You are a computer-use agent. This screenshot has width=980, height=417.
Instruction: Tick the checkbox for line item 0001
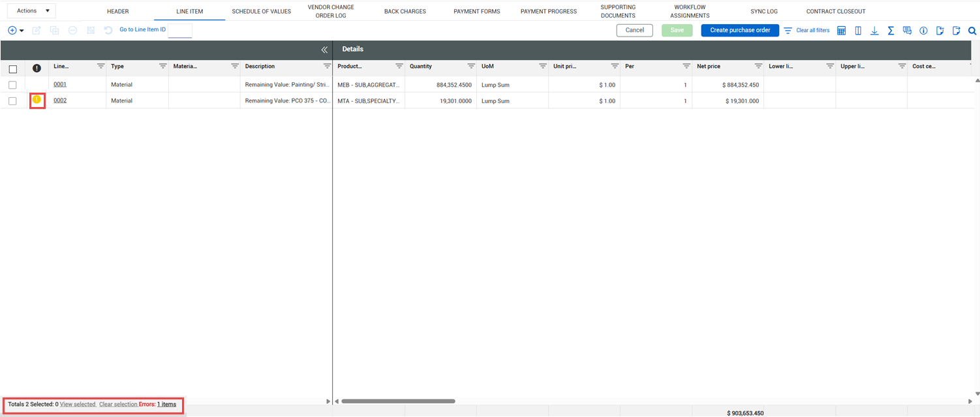pos(12,85)
